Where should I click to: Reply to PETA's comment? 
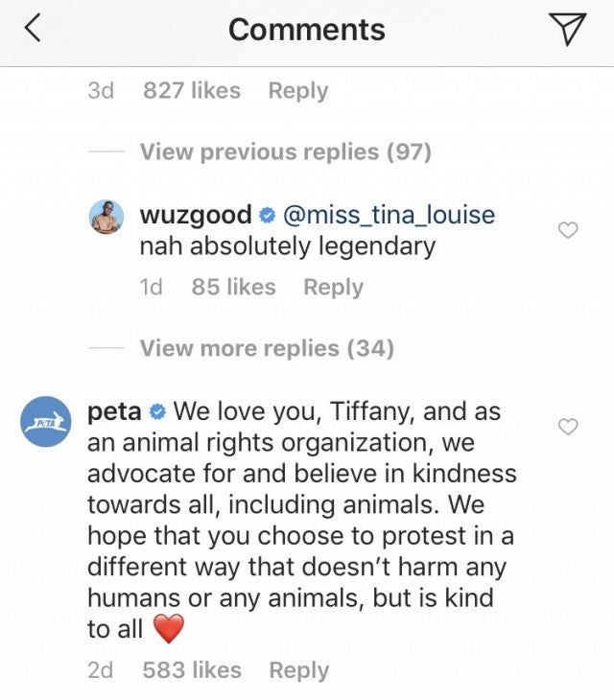click(298, 670)
